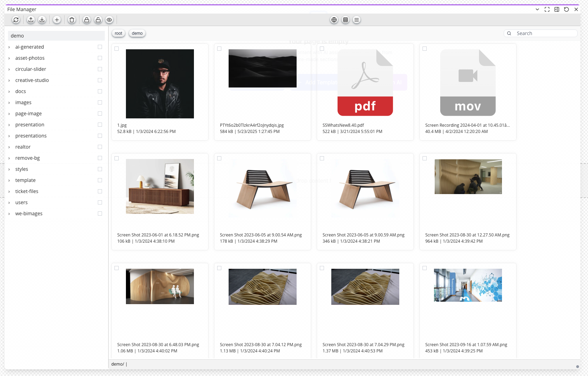Navigate to root breadcrumb
588x376 pixels.
tap(119, 33)
